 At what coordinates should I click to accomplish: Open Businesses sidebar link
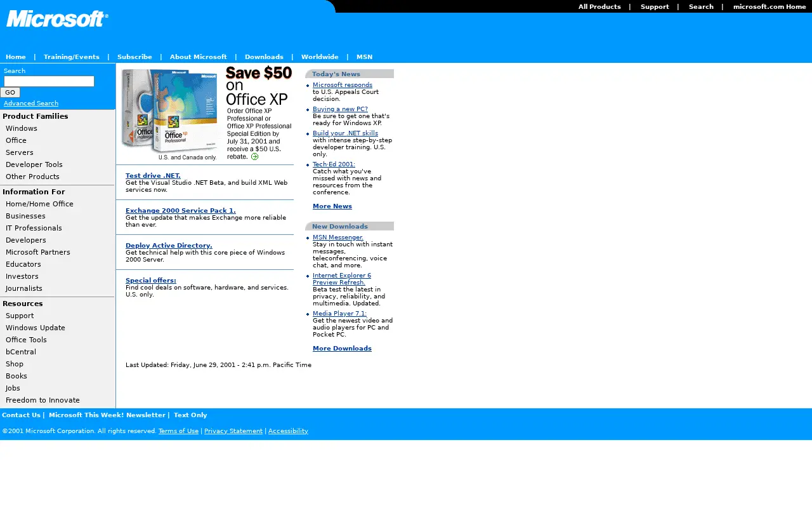click(x=25, y=216)
